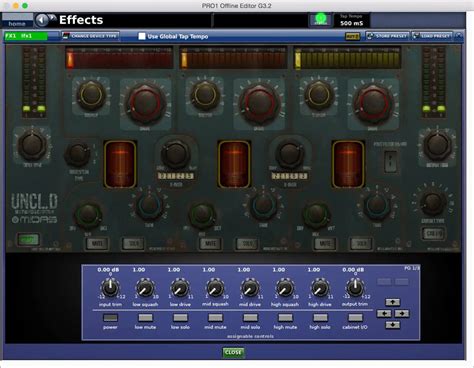Screen dimensions: 474x368
Task: Toggle the assignable cabinet I/O button
Action: (x=355, y=318)
